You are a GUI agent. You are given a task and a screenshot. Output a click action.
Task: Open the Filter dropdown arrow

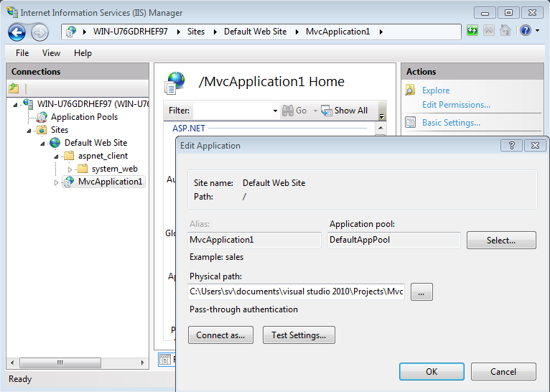coord(275,111)
